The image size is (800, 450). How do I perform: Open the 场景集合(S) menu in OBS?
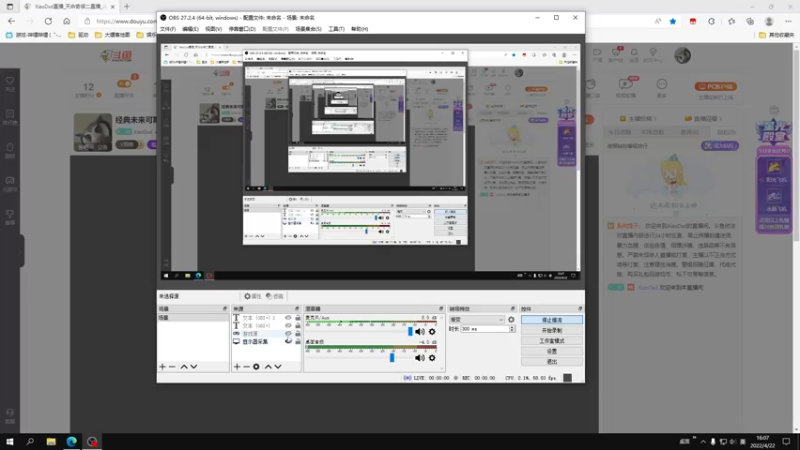point(308,29)
